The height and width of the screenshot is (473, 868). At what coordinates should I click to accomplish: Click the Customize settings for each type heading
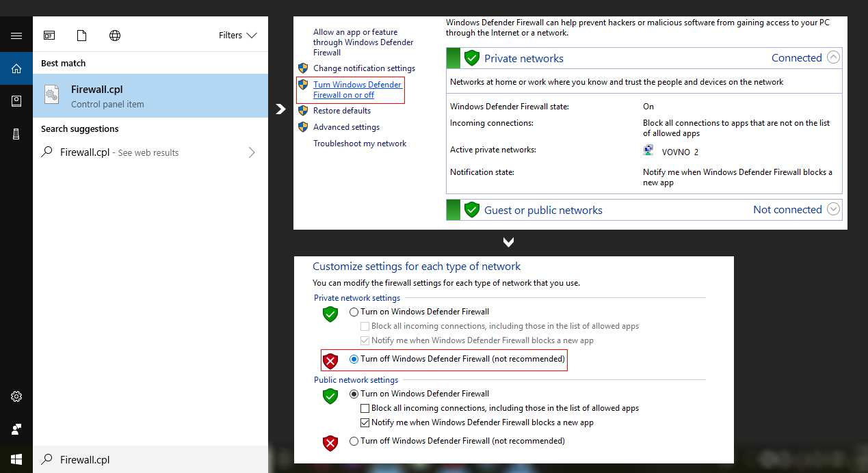point(417,267)
